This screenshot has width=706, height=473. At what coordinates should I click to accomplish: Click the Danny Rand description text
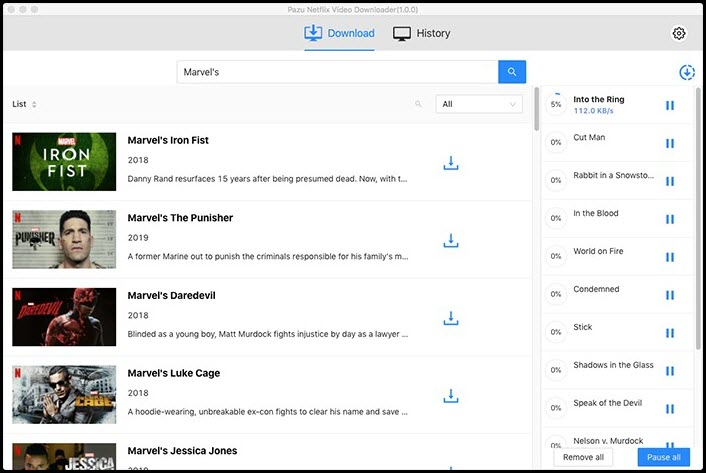click(267, 179)
